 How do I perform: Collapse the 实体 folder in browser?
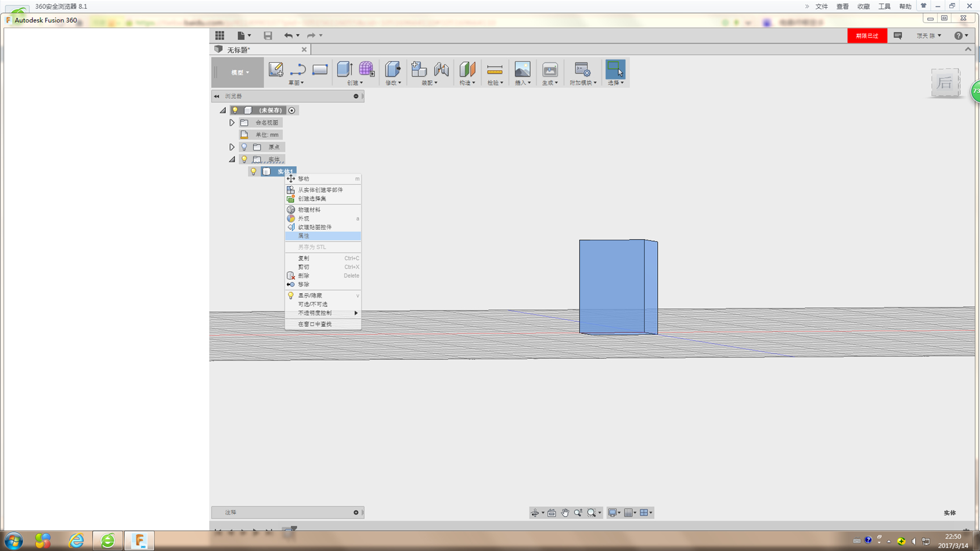coord(232,160)
